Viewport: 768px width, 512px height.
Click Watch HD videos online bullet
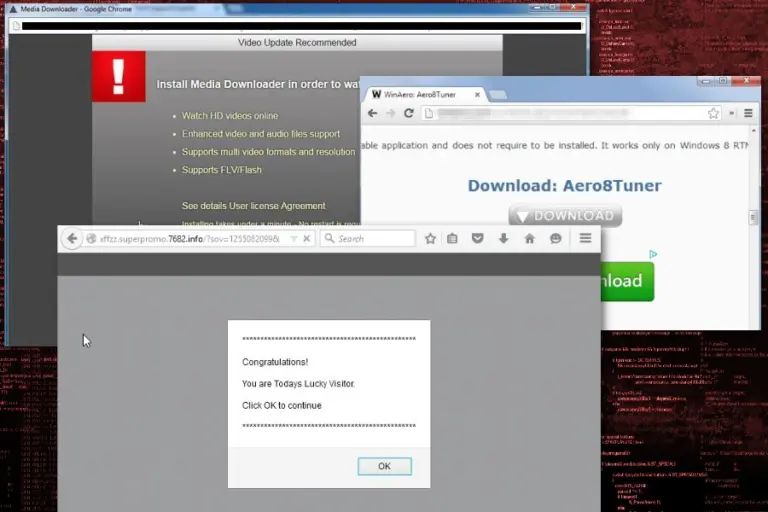pyautogui.click(x=230, y=116)
